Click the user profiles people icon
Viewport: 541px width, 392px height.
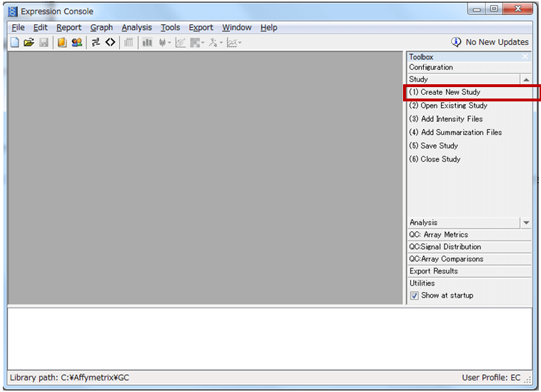76,43
